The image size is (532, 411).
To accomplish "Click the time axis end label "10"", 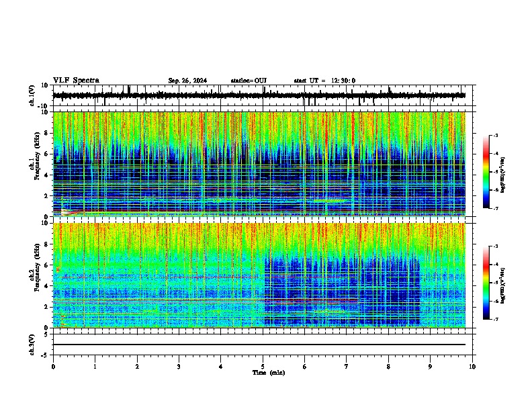I will tap(472, 367).
